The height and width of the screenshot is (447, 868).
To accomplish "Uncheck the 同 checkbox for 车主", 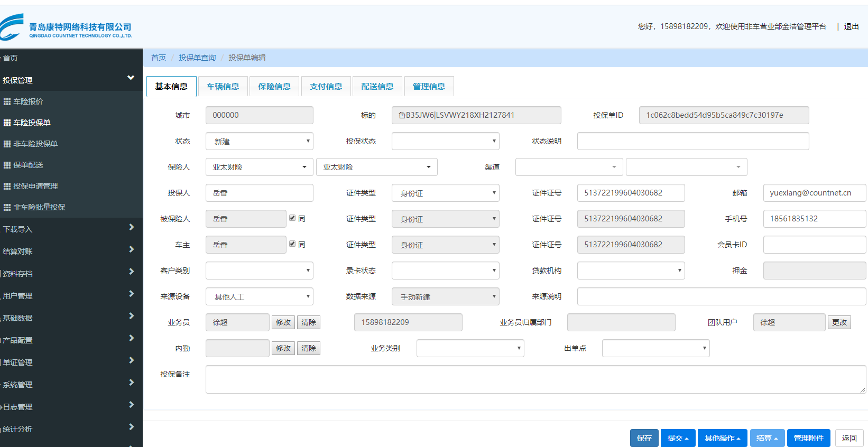I will pyautogui.click(x=292, y=244).
